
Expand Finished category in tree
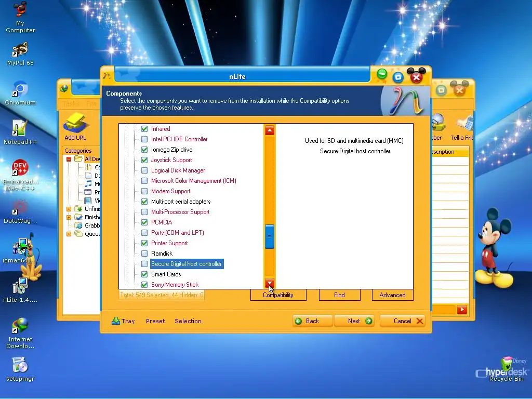pyautogui.click(x=69, y=217)
